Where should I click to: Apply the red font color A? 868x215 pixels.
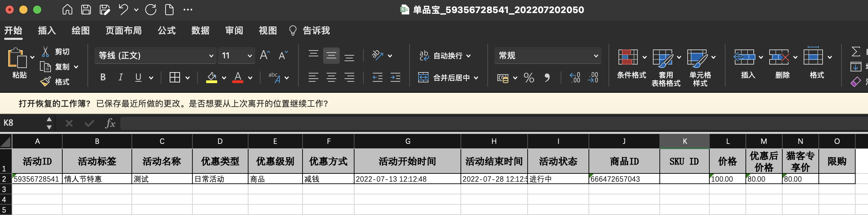(x=238, y=77)
